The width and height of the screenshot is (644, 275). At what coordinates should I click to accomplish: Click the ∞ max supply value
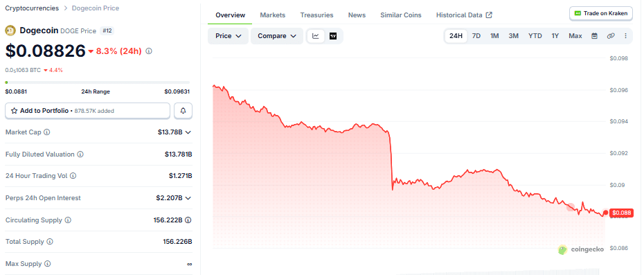pyautogui.click(x=189, y=264)
